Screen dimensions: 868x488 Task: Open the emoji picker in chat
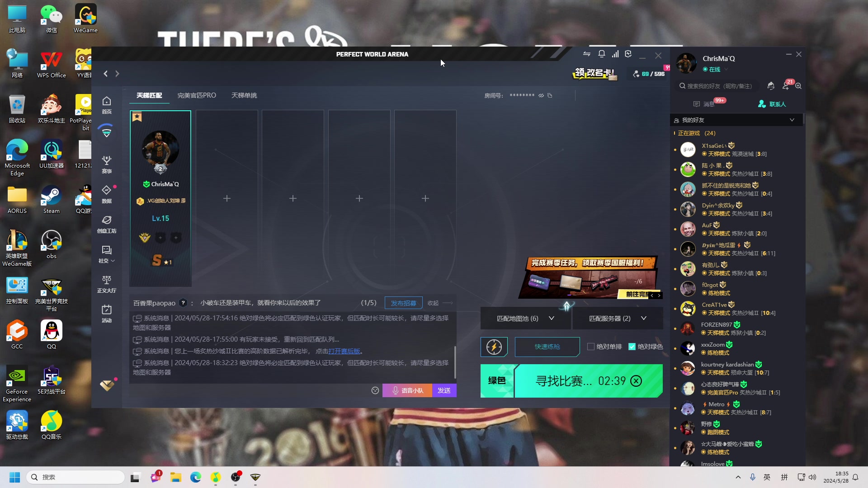(375, 390)
